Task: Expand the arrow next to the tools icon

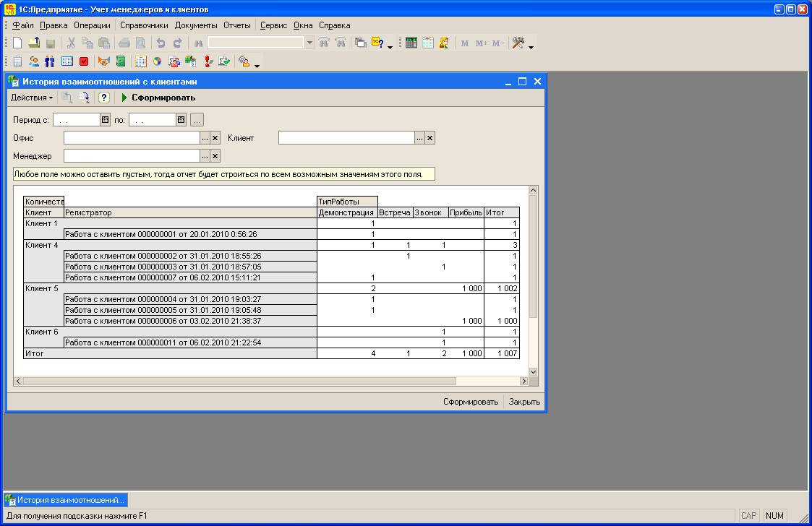Action: coord(531,47)
